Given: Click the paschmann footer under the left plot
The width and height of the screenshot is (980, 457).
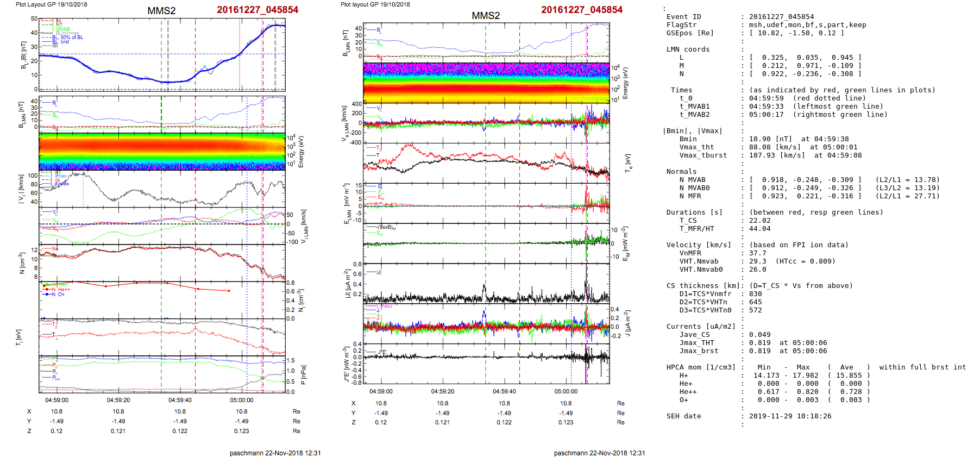Looking at the screenshot, I should coord(275,453).
